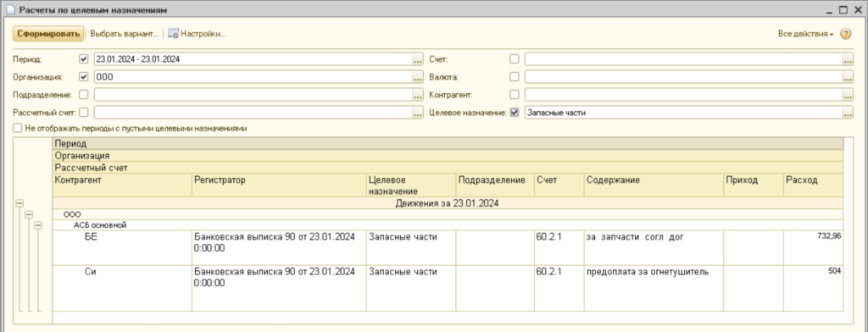Open the Счет selection ellipsis button

(848, 59)
